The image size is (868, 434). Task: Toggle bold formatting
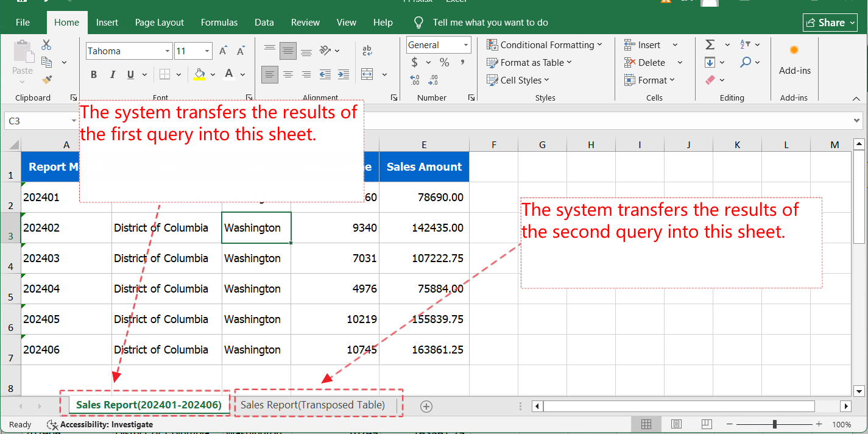94,74
